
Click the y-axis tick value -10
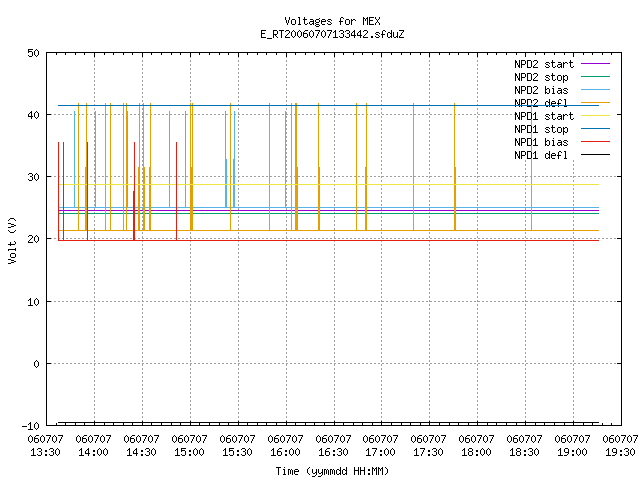coord(31,426)
